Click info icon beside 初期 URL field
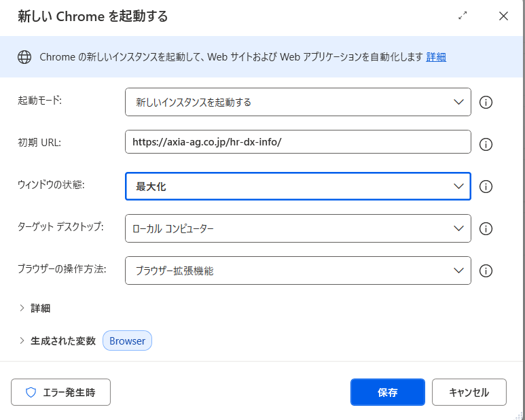The width and height of the screenshot is (525, 420). click(486, 144)
